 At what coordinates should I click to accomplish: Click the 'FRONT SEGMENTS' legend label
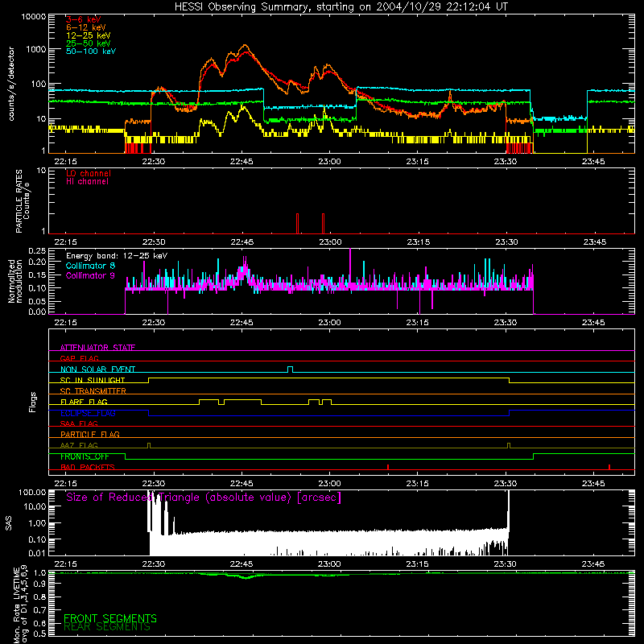[110, 618]
